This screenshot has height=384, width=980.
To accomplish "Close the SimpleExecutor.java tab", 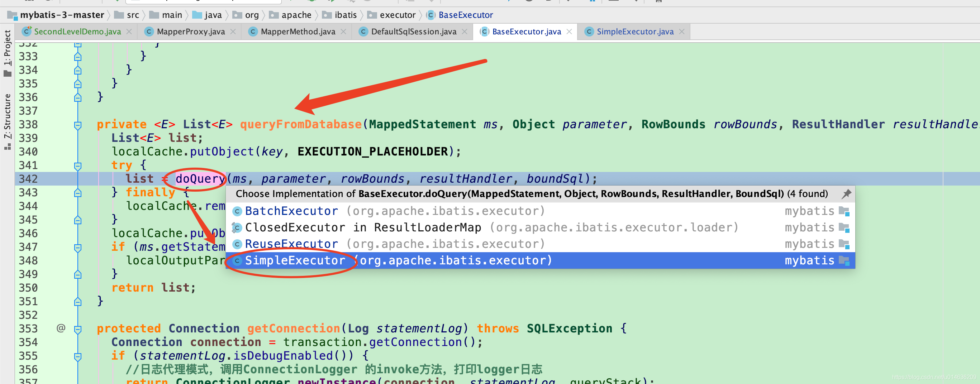I will [682, 32].
